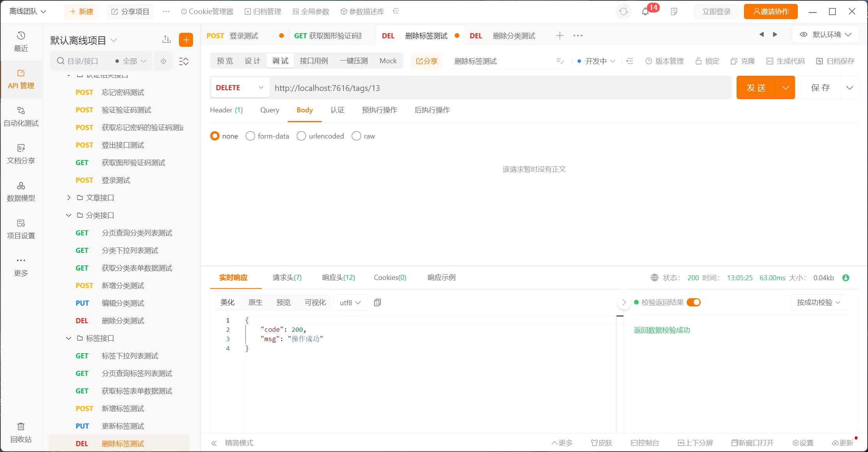
Task: Toggle the 校验返回结果 switch off
Action: (694, 303)
